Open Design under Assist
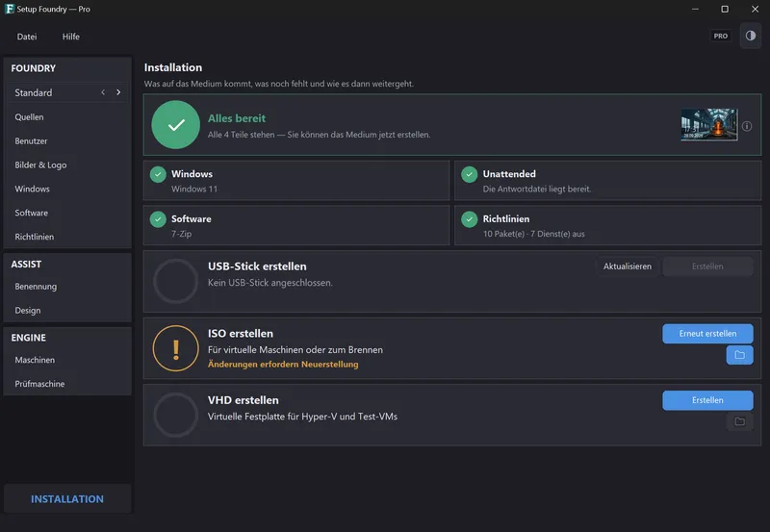The width and height of the screenshot is (770, 532). point(67,310)
